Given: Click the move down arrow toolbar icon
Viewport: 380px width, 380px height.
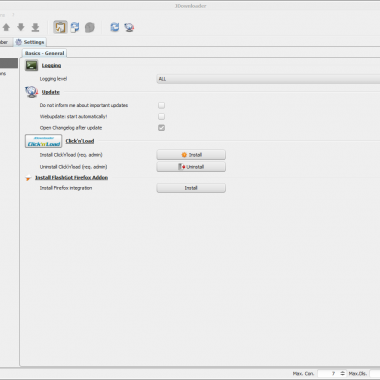Looking at the screenshot, I should click(21, 27).
